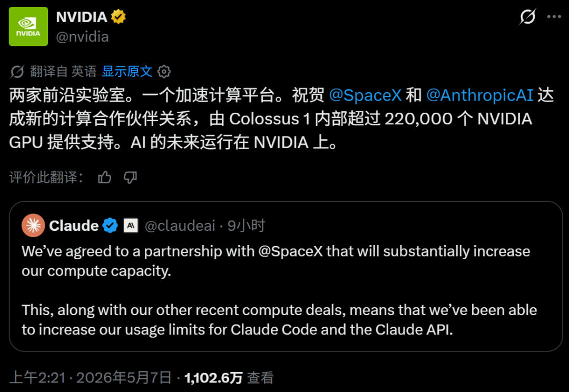This screenshot has height=392, width=569.
Task: Open the NVIDIA profile avatar
Action: (x=28, y=26)
